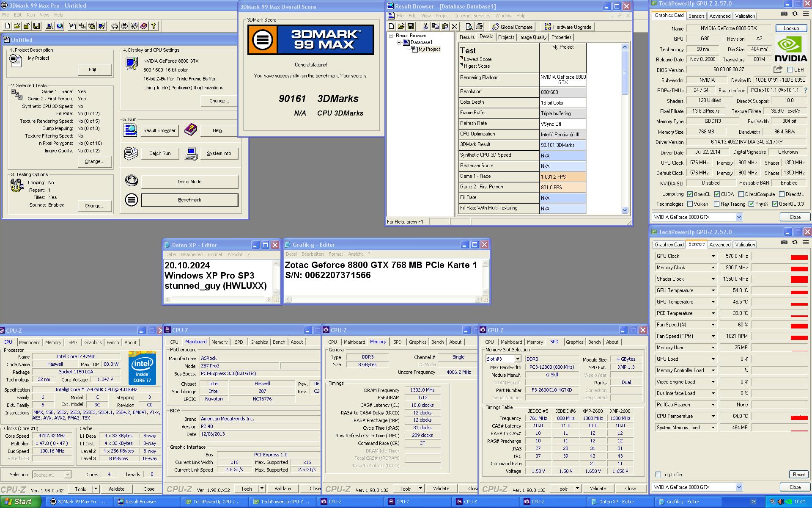The image size is (812, 508).
Task: Open Internet Services menu in Result Browser
Action: click(x=472, y=16)
